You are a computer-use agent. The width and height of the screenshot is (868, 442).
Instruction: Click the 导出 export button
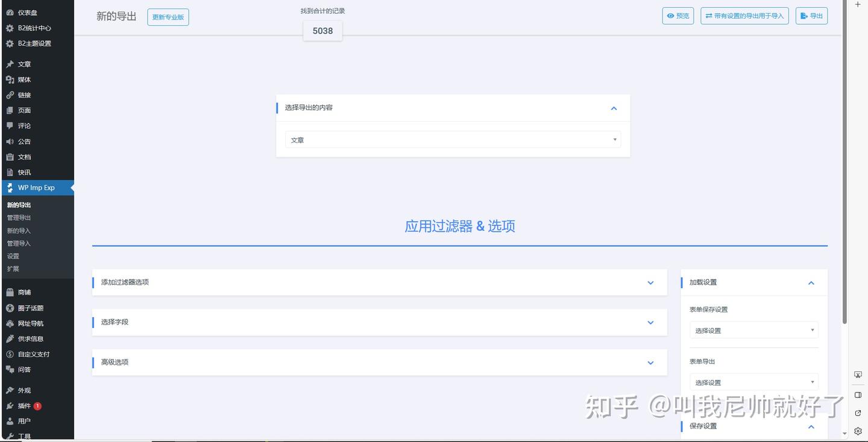pos(811,16)
